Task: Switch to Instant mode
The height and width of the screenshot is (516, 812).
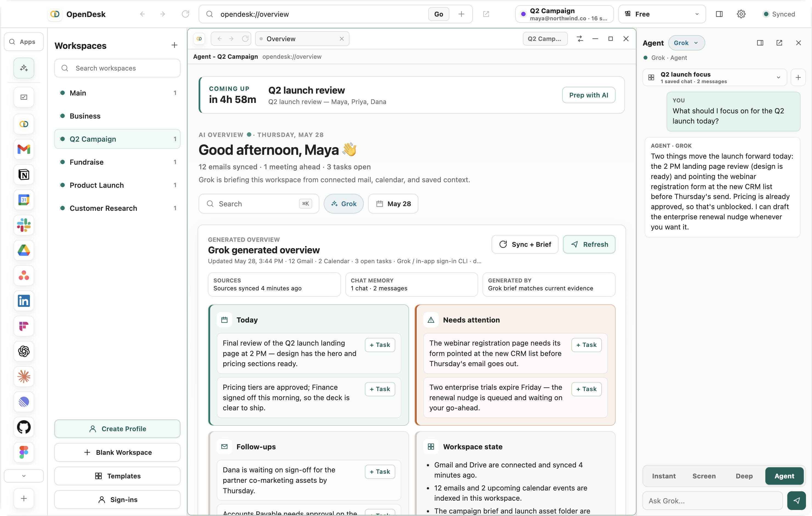Action: click(x=664, y=476)
